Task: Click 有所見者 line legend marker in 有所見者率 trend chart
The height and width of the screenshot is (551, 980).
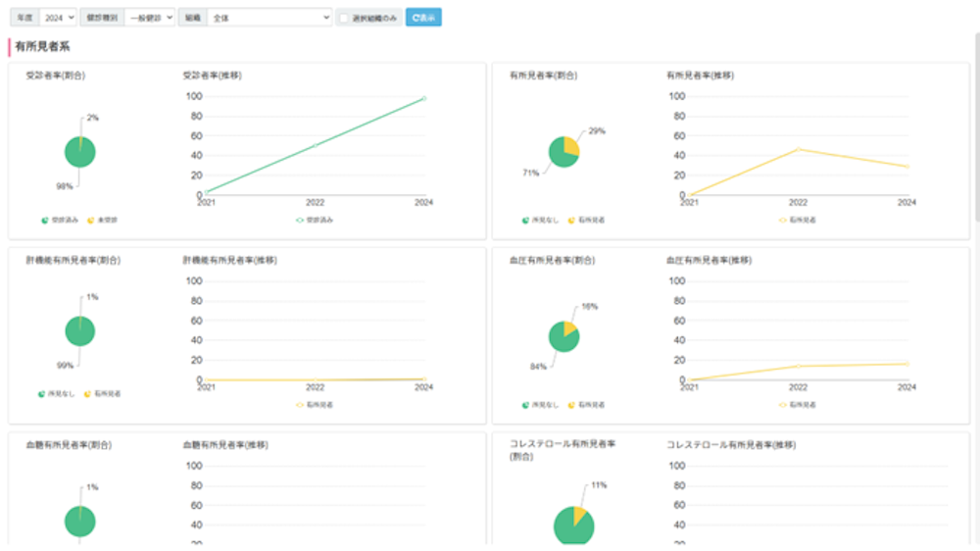Action: (x=783, y=220)
